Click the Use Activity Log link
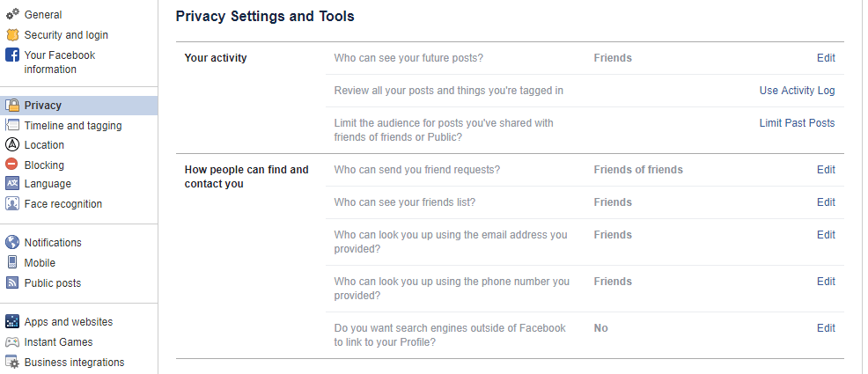The width and height of the screenshot is (868, 374). [797, 91]
